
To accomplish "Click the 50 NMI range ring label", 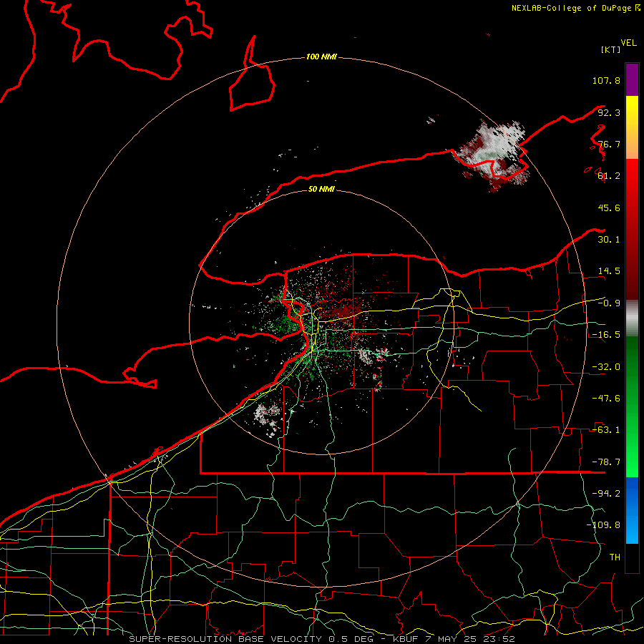I will pos(321,189).
